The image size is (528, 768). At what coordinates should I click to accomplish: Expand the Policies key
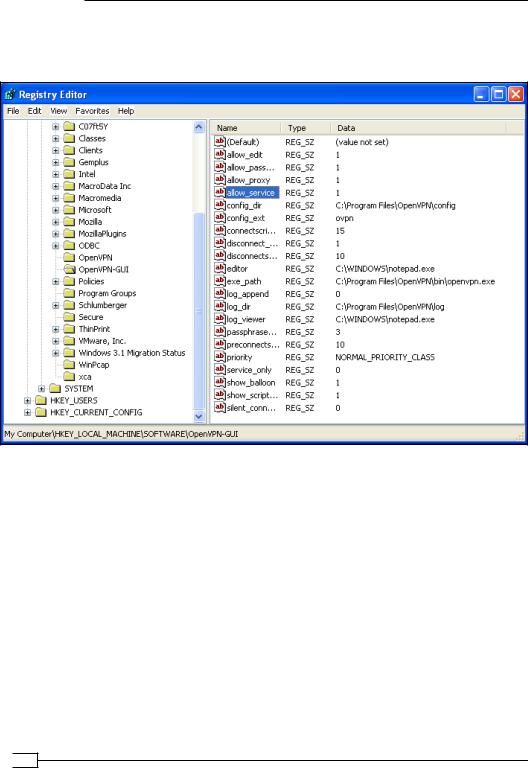tap(56, 281)
